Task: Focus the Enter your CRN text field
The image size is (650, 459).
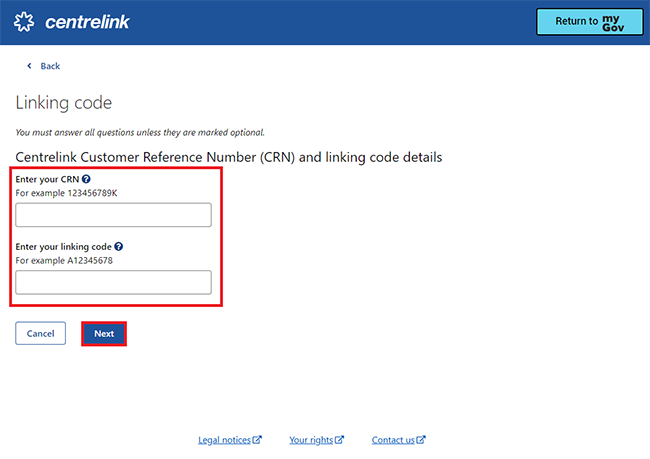Action: tap(113, 215)
